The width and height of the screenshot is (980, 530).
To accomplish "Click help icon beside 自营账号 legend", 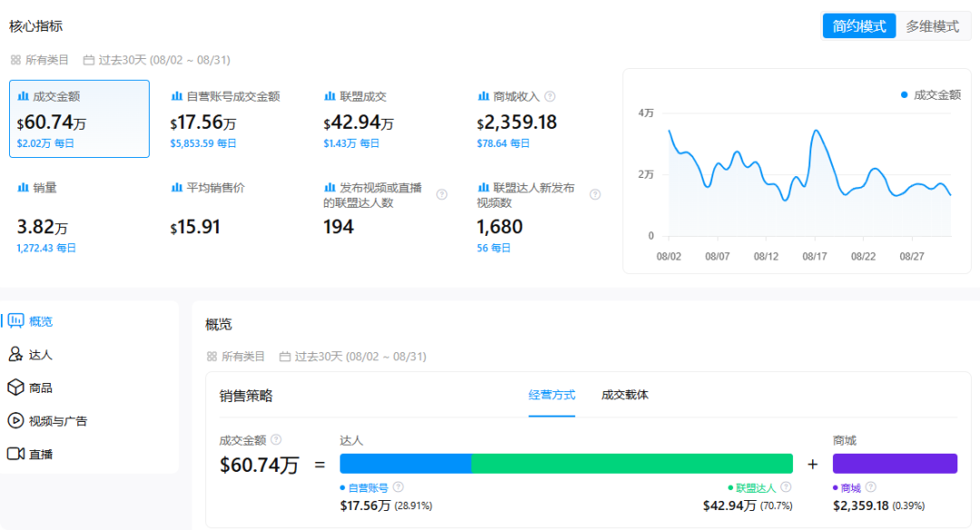I will (x=398, y=486).
